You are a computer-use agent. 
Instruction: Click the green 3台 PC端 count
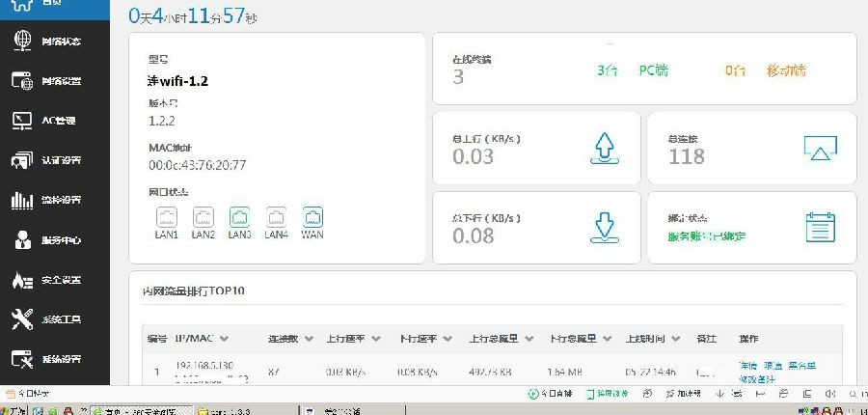633,70
